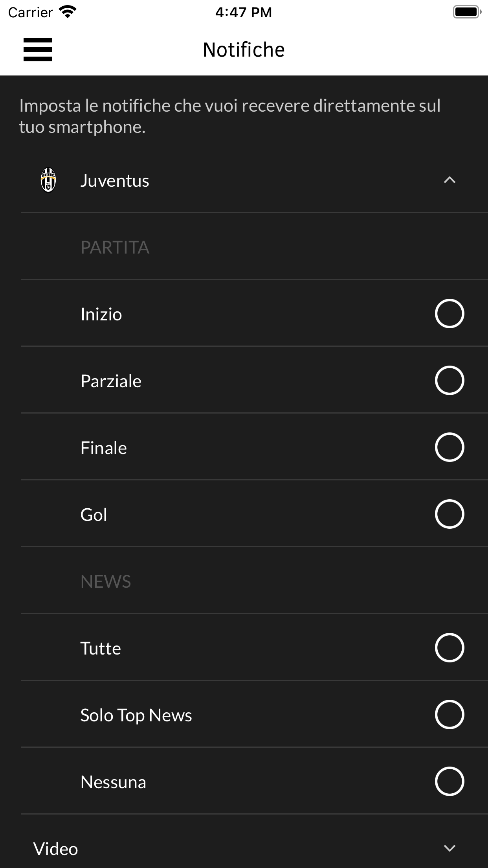Expand the Video section chevron
This screenshot has height=868, width=488.
tap(449, 848)
